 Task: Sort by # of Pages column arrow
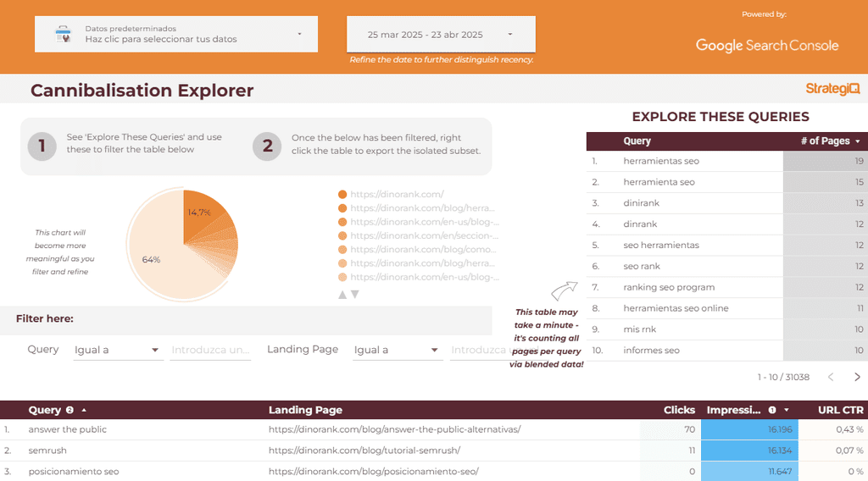point(858,141)
